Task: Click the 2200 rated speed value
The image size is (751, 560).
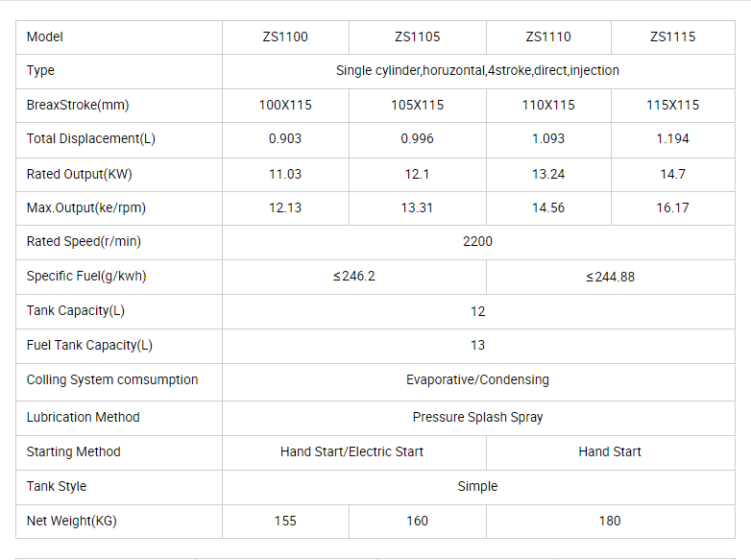Action: (477, 241)
